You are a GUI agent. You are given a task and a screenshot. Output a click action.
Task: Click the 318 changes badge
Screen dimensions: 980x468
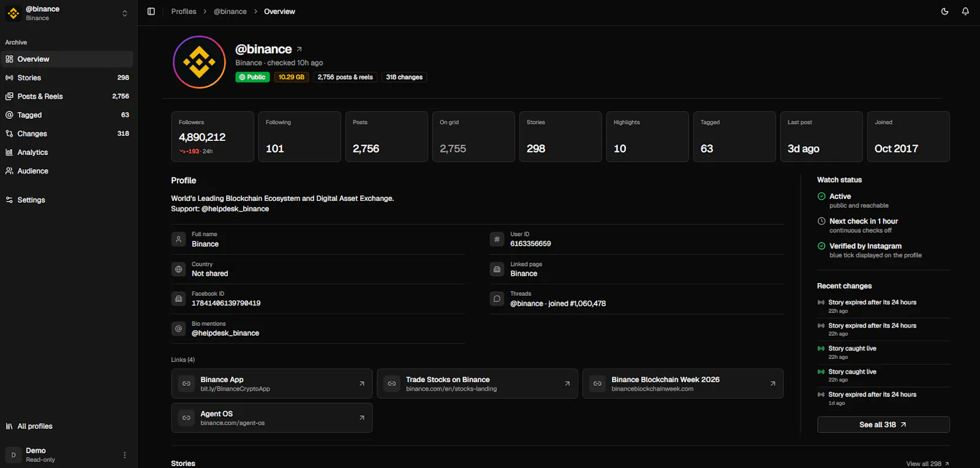coord(404,77)
